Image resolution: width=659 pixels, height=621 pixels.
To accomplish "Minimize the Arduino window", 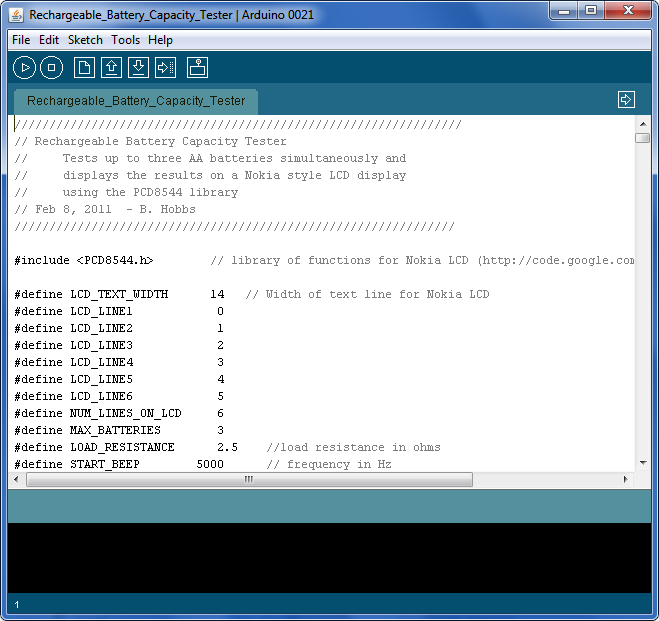I will (564, 11).
